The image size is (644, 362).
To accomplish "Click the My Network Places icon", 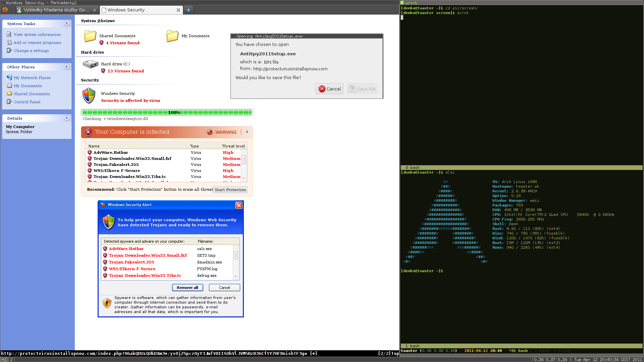I will (9, 77).
